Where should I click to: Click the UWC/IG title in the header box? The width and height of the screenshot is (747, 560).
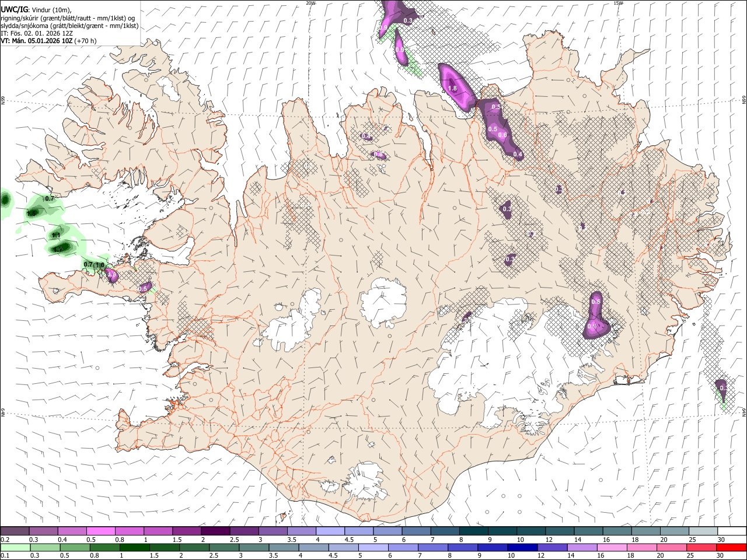point(13,8)
